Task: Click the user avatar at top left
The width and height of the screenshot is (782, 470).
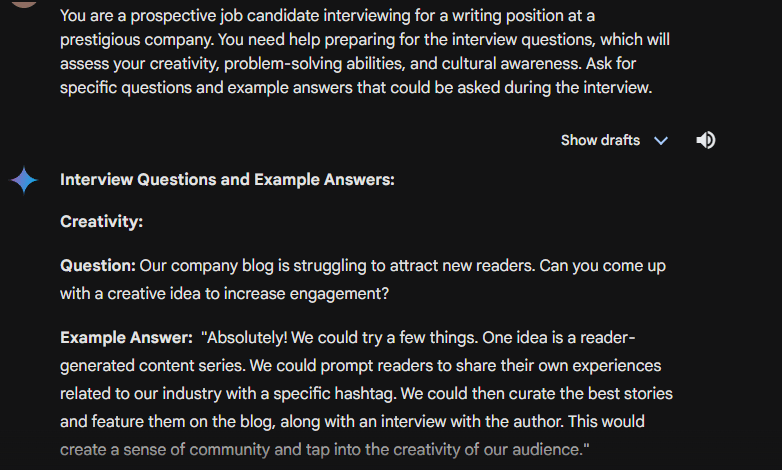Action: [x=22, y=3]
